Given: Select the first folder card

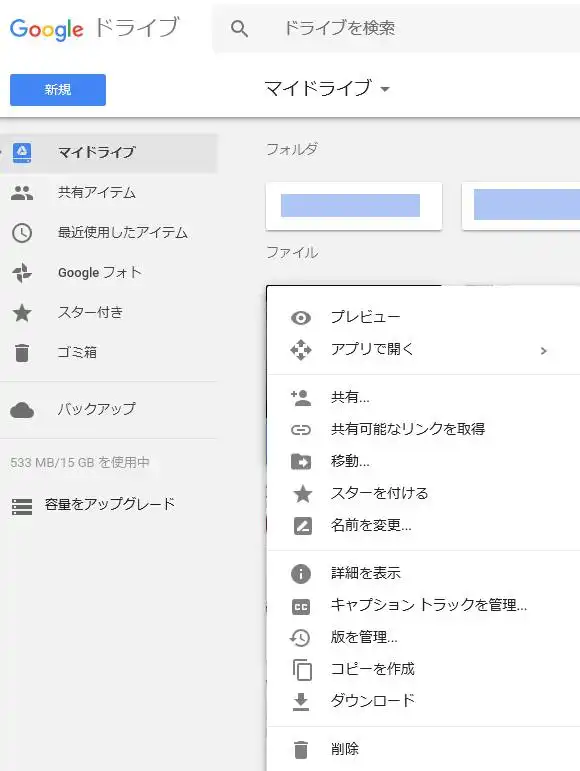Looking at the screenshot, I should coord(354,206).
